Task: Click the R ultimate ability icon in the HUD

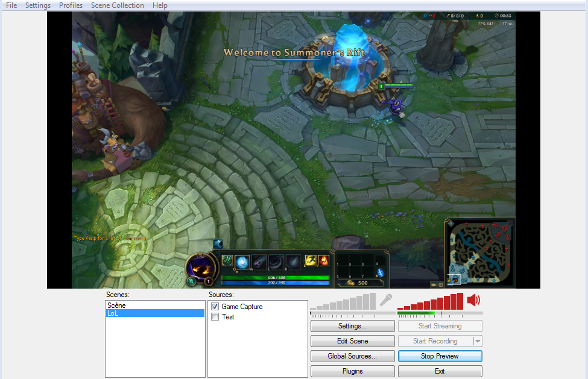Action: (293, 262)
